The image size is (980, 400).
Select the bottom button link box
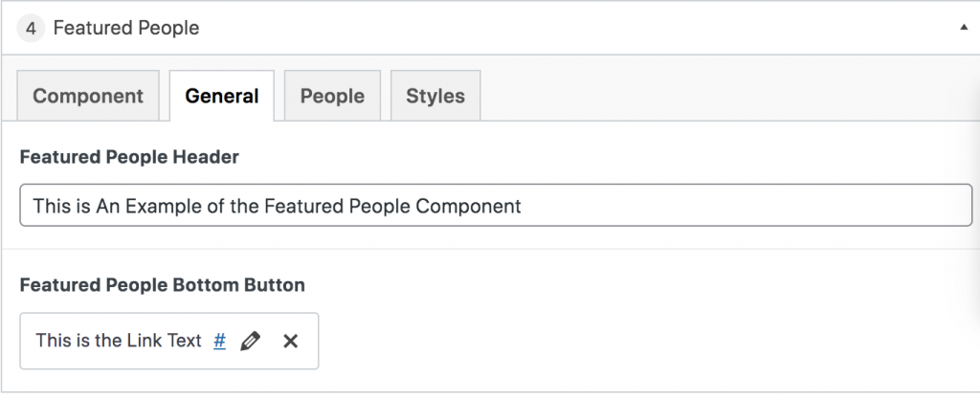coord(169,342)
